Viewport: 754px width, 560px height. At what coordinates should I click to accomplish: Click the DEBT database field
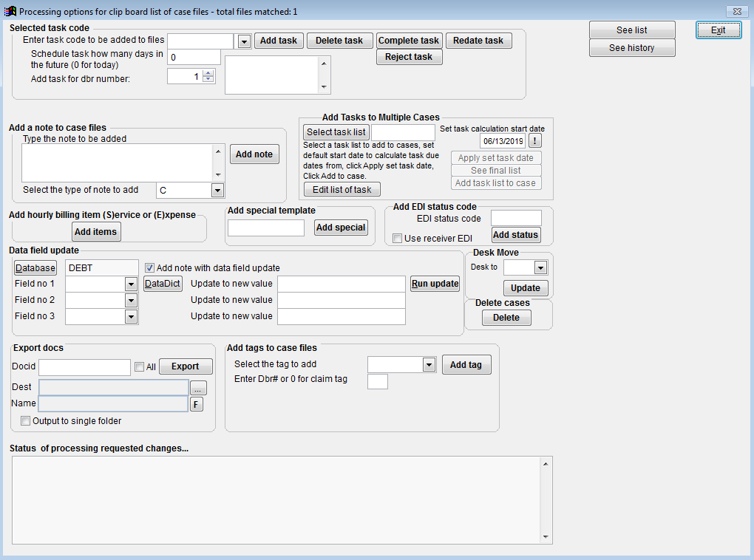[x=101, y=267]
